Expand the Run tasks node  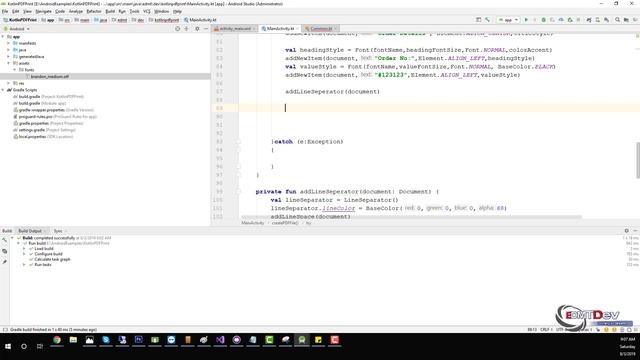click(24, 264)
